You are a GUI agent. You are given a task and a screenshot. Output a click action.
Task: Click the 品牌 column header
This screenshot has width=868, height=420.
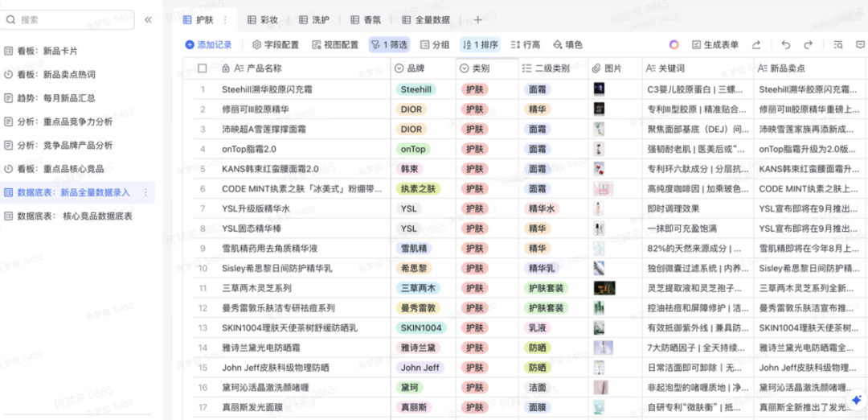[x=424, y=68]
